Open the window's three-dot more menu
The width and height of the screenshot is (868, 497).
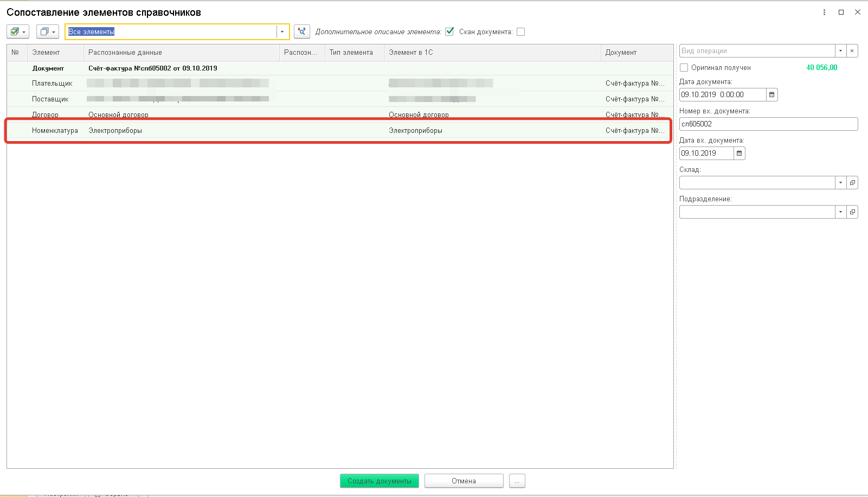pyautogui.click(x=824, y=12)
